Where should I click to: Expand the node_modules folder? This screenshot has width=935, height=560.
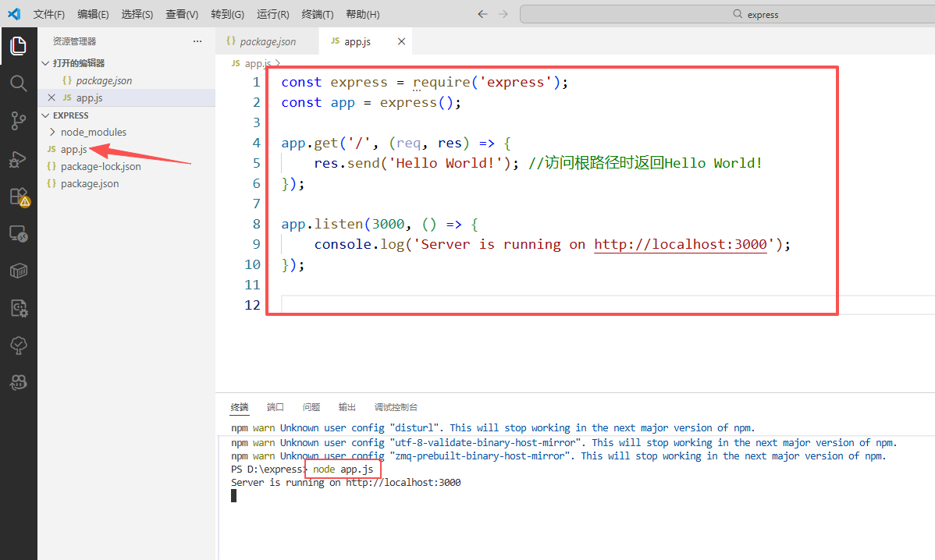point(93,133)
